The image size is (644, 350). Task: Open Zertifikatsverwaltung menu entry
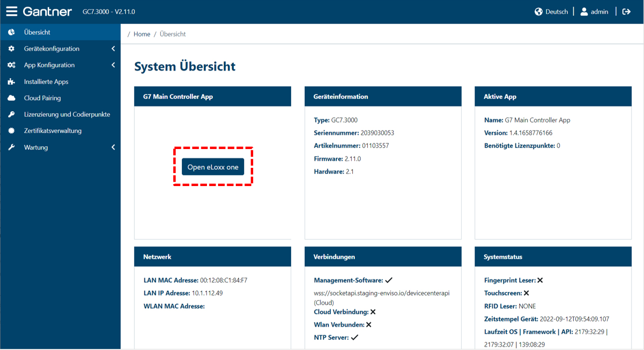(x=60, y=131)
